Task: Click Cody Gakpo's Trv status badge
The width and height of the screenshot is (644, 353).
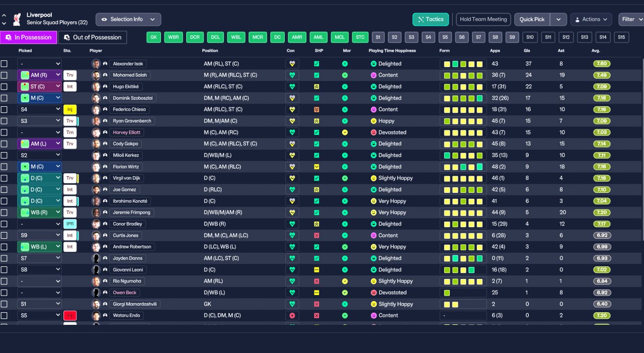Action: pyautogui.click(x=70, y=144)
